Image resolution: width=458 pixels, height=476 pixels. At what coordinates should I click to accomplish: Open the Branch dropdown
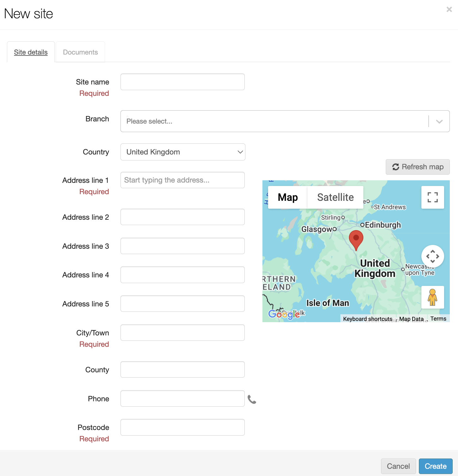285,121
